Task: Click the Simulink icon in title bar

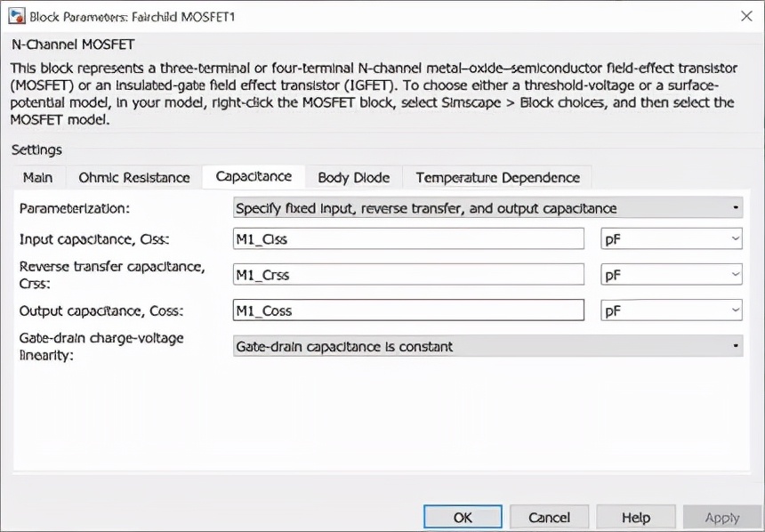Action: (16, 17)
